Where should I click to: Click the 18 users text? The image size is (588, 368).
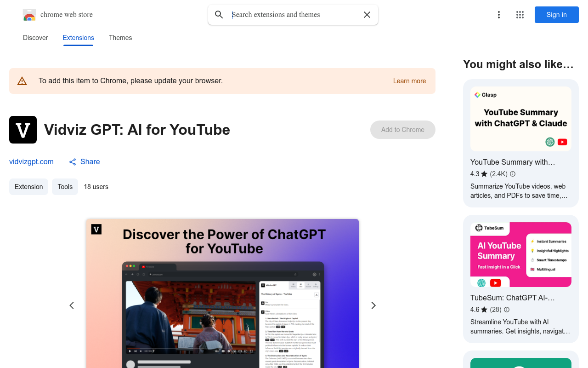(96, 187)
